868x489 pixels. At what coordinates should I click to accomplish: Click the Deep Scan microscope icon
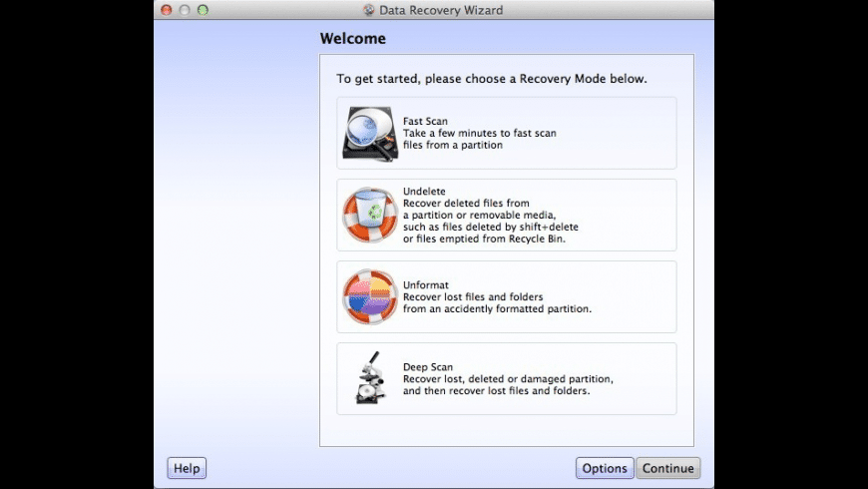pyautogui.click(x=370, y=377)
